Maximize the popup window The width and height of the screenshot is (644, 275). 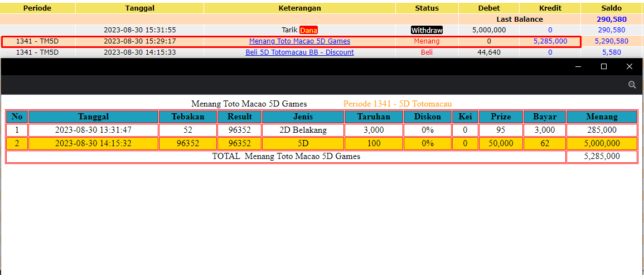pyautogui.click(x=604, y=66)
